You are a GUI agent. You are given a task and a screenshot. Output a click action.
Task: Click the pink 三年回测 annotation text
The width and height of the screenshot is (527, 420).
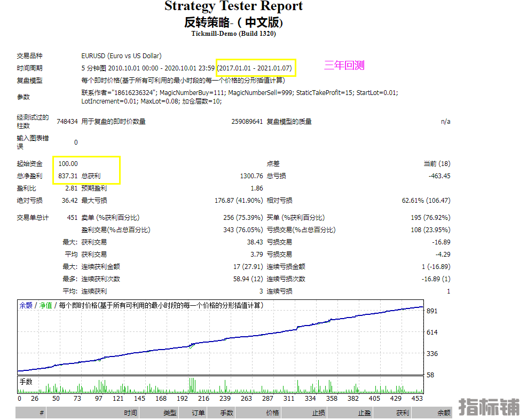click(344, 65)
